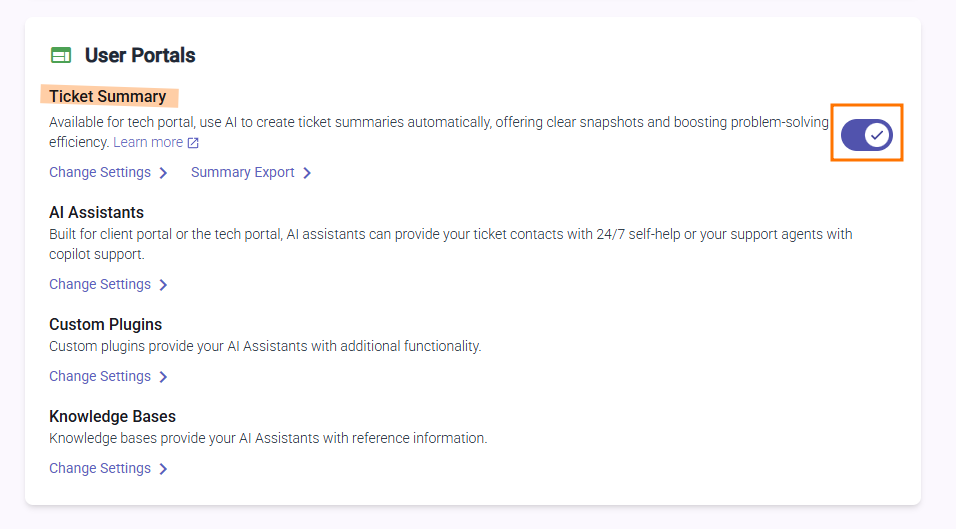Click the external-link icon beside Learn more
Viewport: 956px width, 529px height.
tap(193, 143)
